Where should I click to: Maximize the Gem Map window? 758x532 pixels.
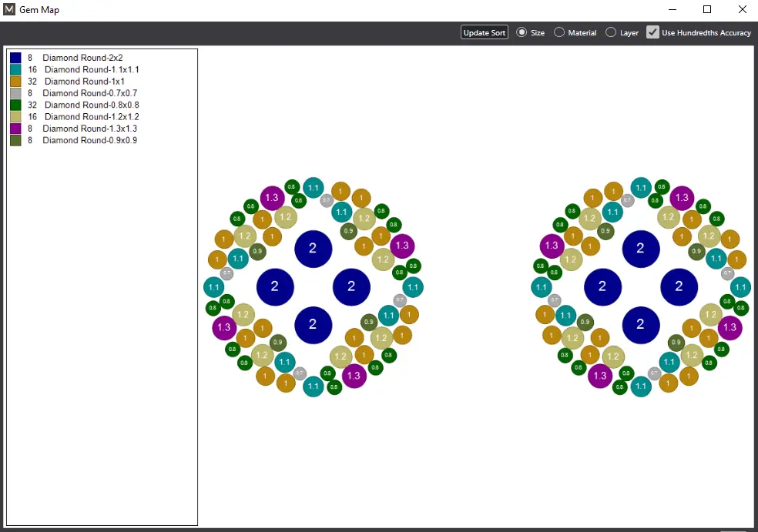pyautogui.click(x=707, y=10)
